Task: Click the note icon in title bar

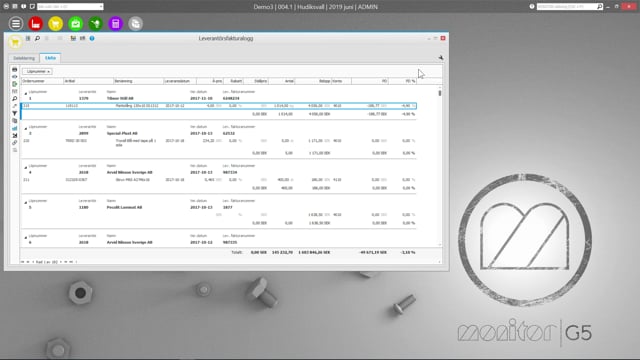Action: [32, 7]
